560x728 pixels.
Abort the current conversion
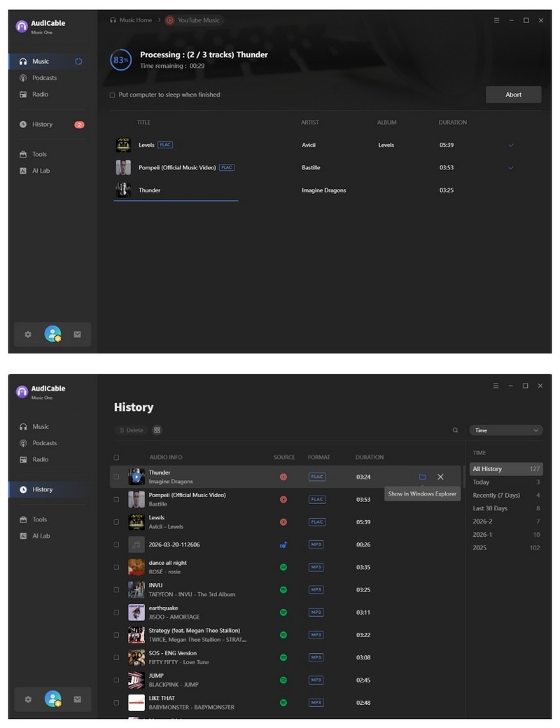coord(513,94)
